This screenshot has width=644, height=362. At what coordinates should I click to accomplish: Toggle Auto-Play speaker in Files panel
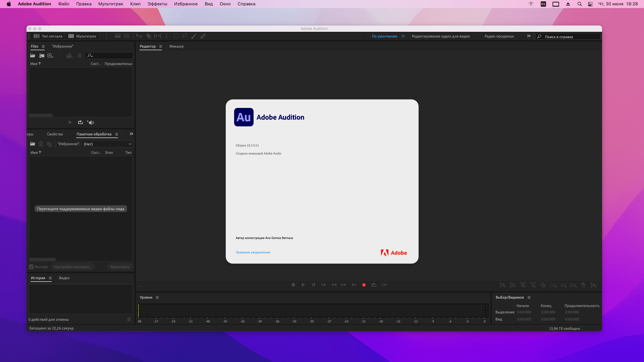point(91,122)
